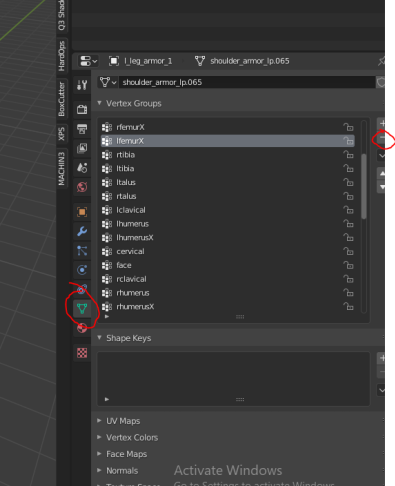Screen dimensions: 395x486
Task: Click the vertex group icon of face
Action: click(x=107, y=265)
